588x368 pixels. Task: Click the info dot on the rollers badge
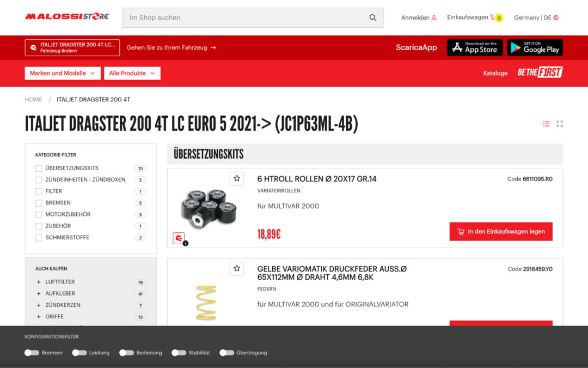click(186, 243)
